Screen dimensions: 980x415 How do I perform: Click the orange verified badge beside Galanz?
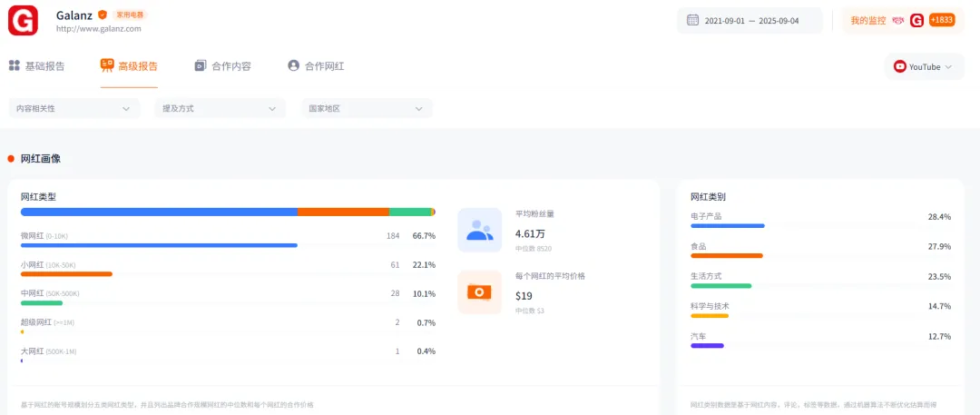103,15
